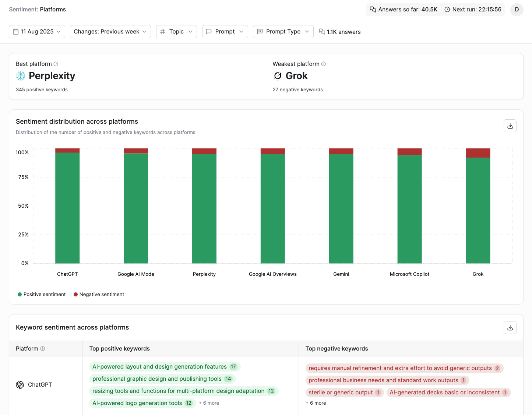Click the Prompt speech bubble icon
This screenshot has width=532, height=415.
coord(209,32)
